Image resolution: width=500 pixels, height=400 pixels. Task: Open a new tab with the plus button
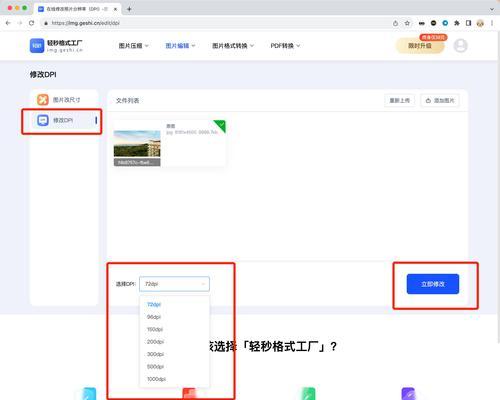tap(129, 9)
